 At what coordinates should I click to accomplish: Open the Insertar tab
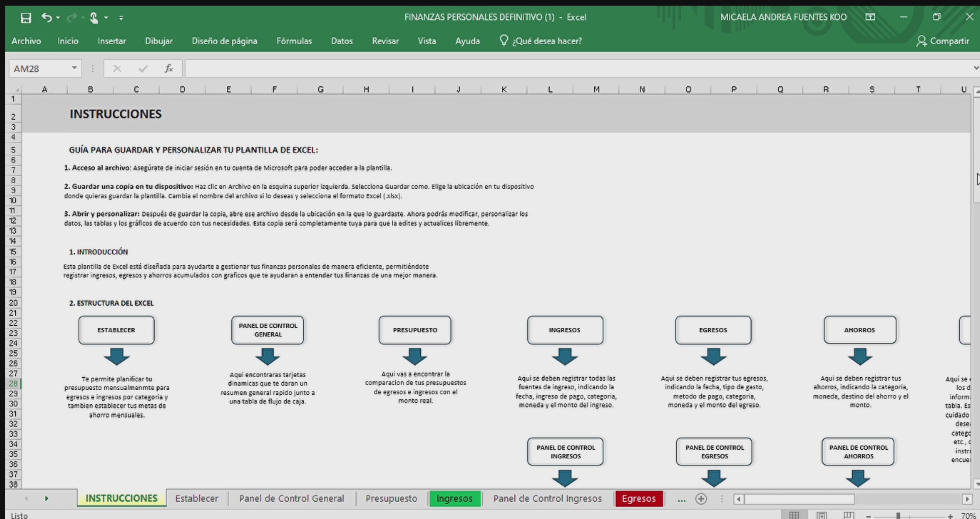click(112, 41)
